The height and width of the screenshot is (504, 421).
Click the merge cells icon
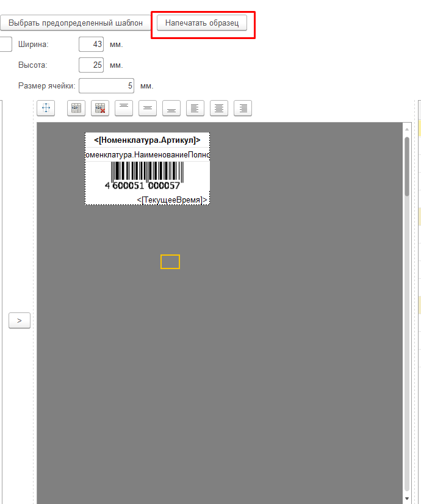(x=76, y=108)
